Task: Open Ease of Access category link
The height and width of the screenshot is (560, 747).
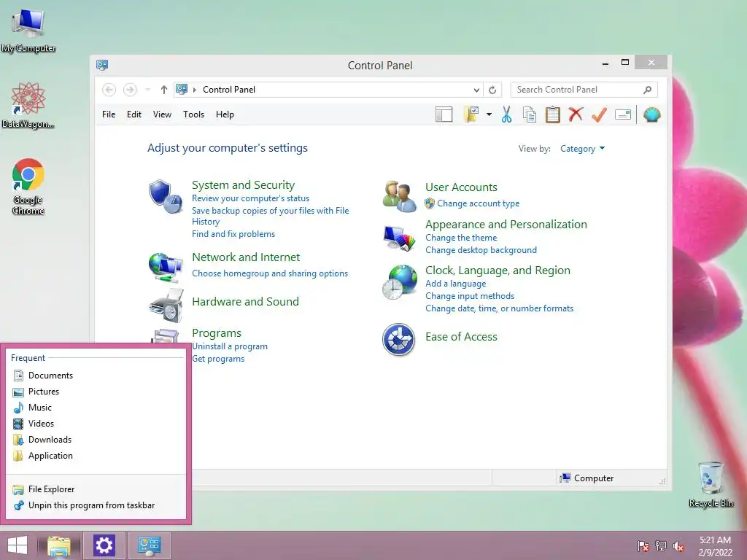Action: 461,337
